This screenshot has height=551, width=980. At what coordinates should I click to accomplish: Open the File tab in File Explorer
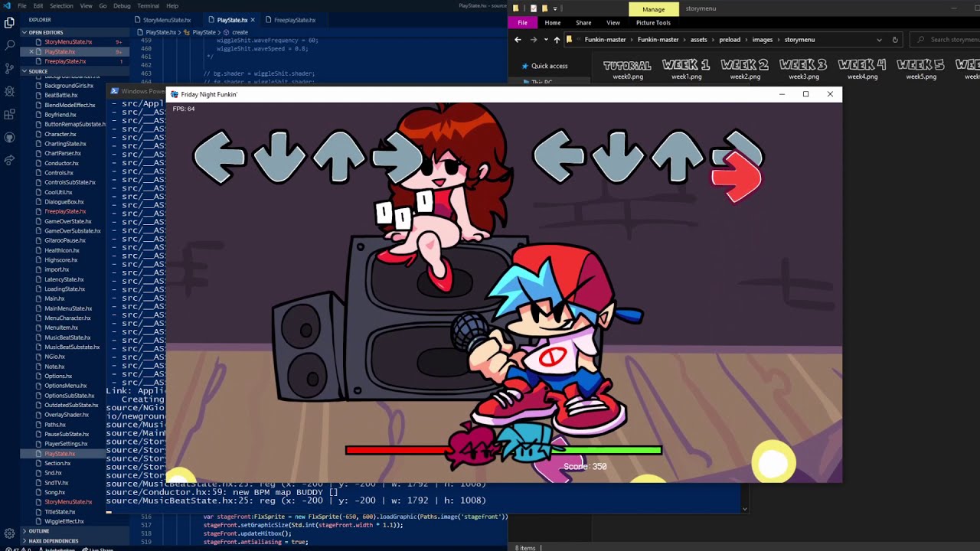tap(523, 23)
